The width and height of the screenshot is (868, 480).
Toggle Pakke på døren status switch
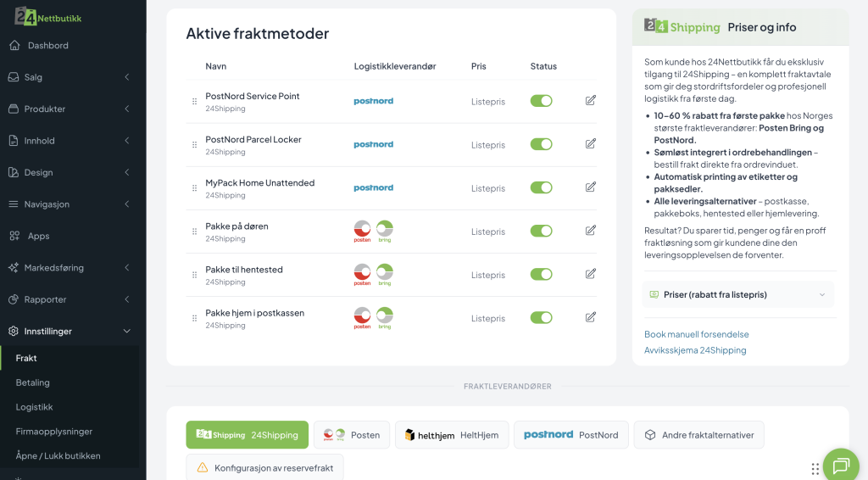coord(541,231)
